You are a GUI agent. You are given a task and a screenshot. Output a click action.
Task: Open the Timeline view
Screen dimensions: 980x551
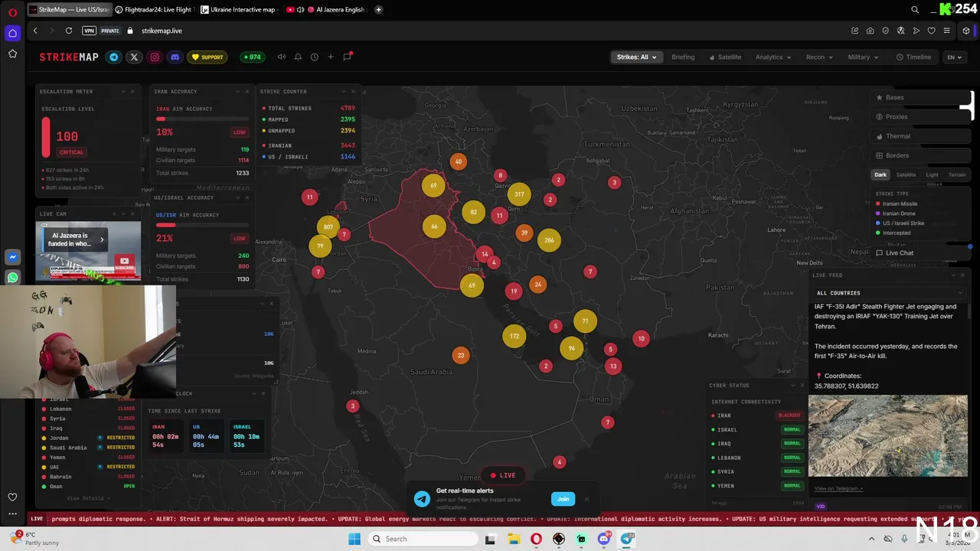click(x=914, y=57)
